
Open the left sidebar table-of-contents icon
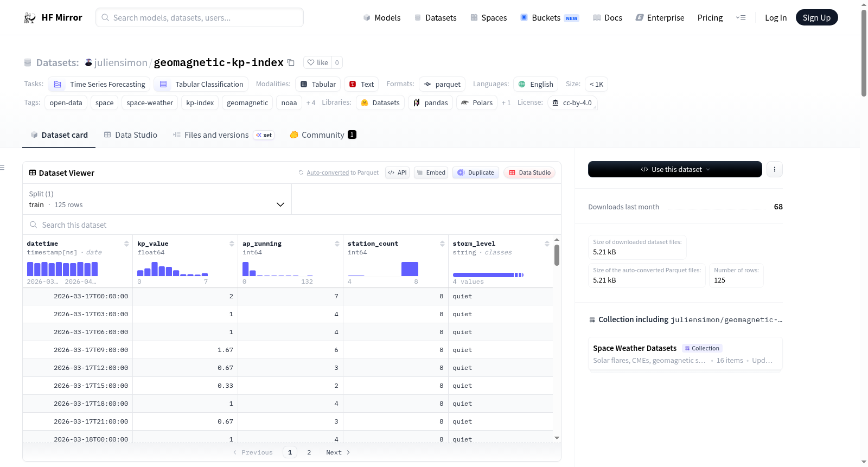tap(3, 168)
